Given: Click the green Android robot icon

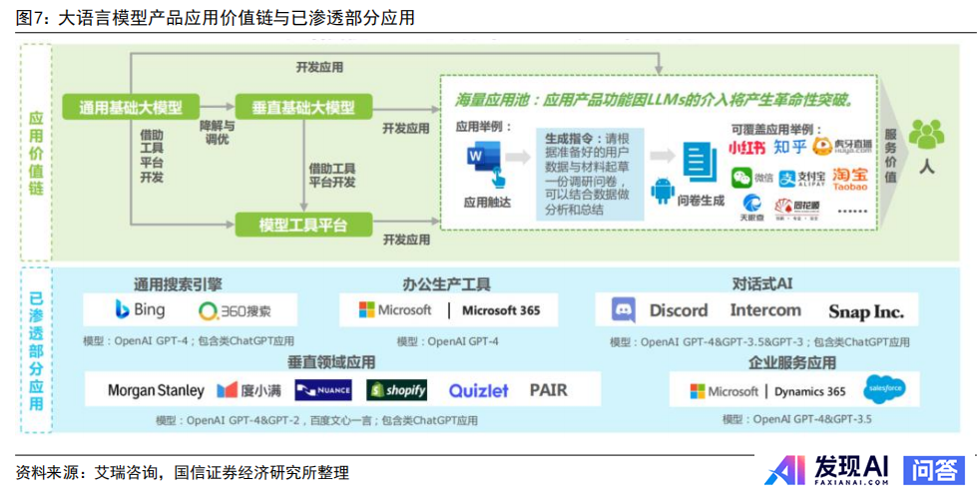Looking at the screenshot, I should click(x=662, y=191).
